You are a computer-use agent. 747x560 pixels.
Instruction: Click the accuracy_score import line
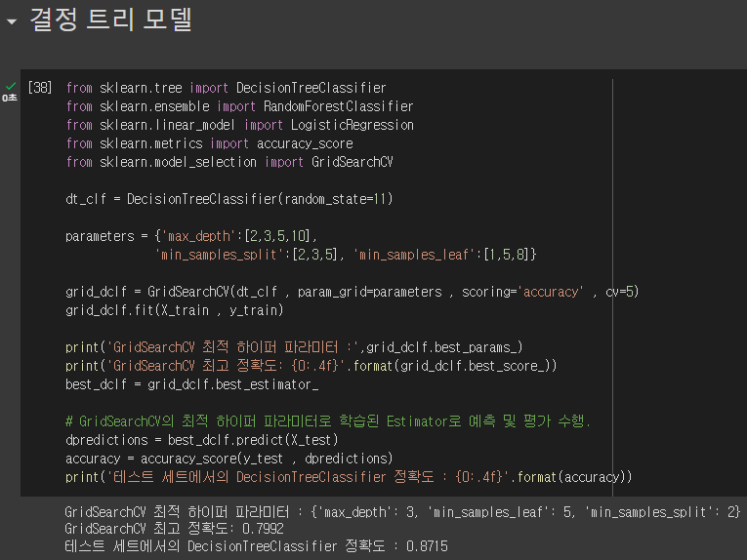coord(210,143)
